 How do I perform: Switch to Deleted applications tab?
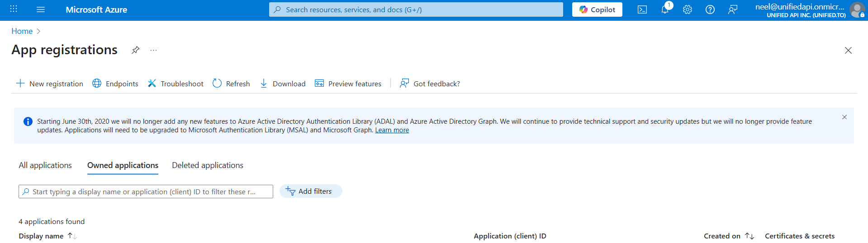(207, 165)
